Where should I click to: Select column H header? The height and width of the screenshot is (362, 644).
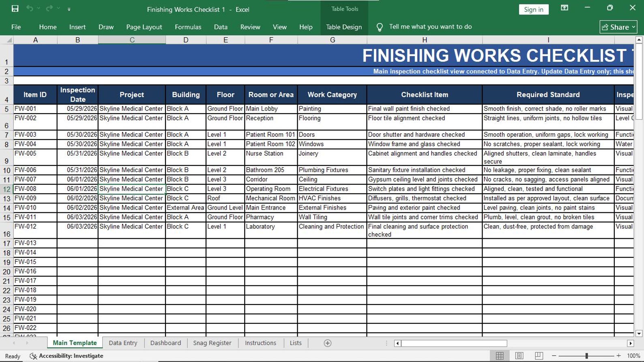click(x=425, y=40)
